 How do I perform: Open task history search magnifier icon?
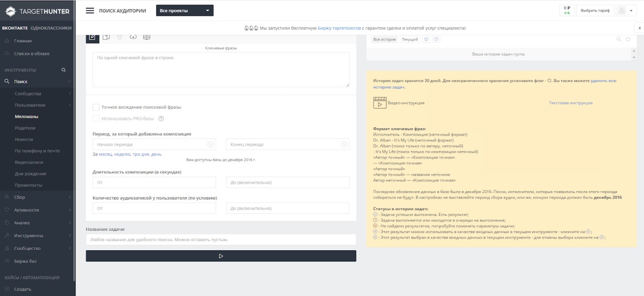[619, 40]
